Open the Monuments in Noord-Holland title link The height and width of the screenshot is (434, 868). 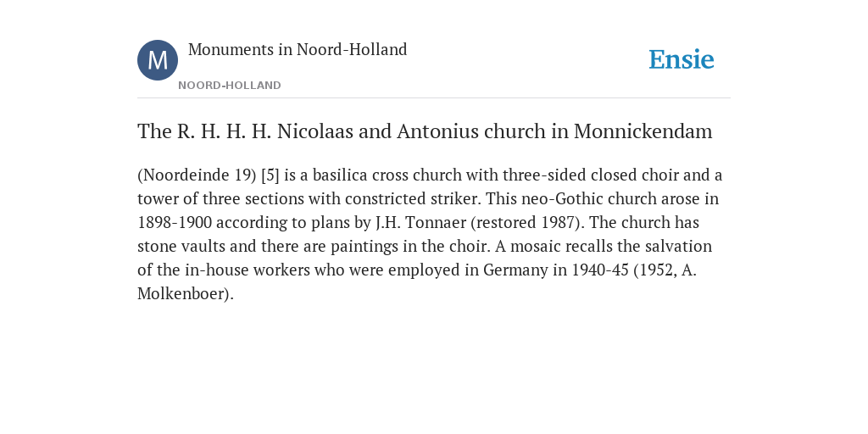tap(298, 49)
